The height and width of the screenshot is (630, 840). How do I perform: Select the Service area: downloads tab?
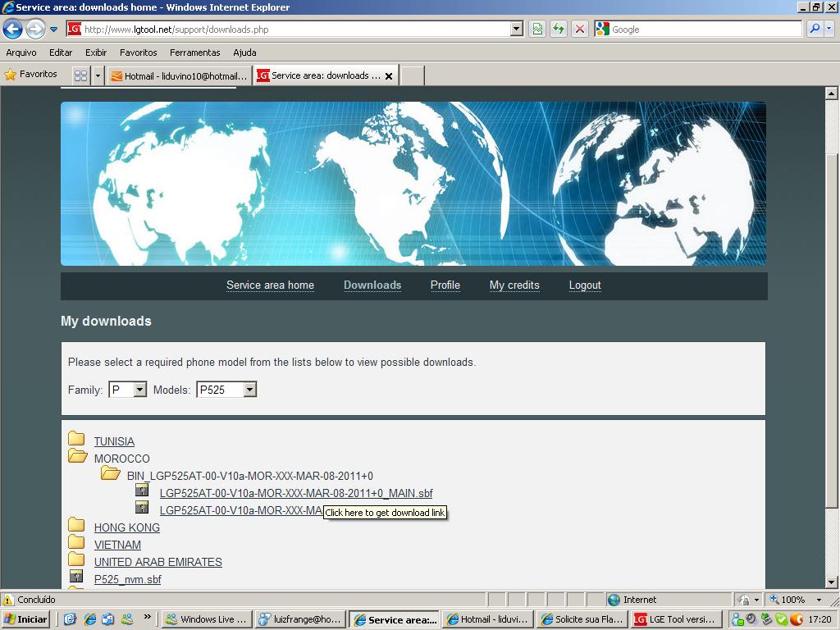tap(319, 75)
